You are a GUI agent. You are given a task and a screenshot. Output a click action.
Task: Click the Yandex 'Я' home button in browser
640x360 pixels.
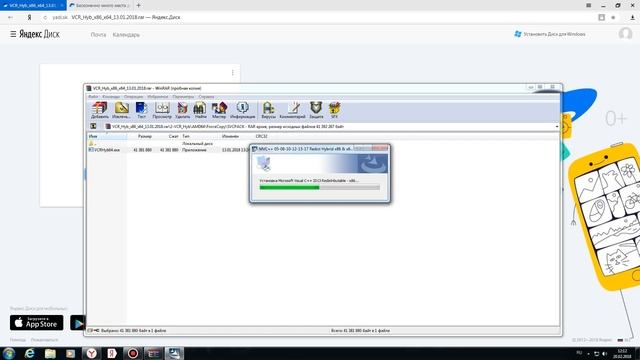29,18
